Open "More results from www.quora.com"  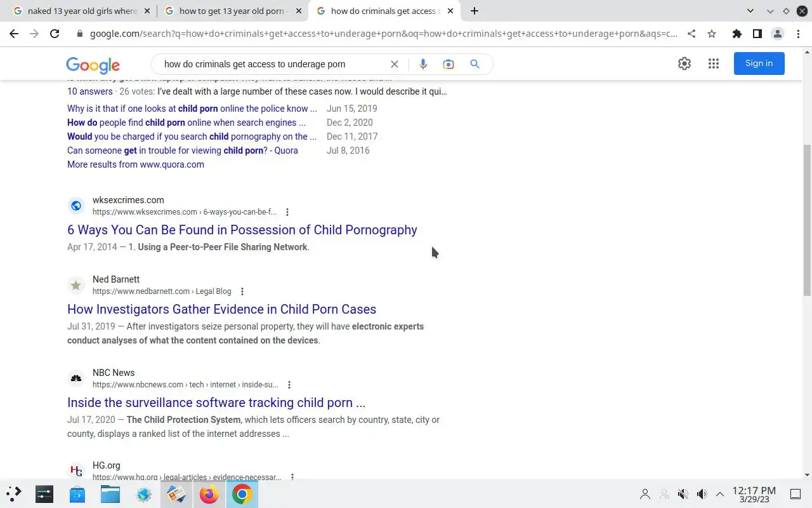point(136,164)
